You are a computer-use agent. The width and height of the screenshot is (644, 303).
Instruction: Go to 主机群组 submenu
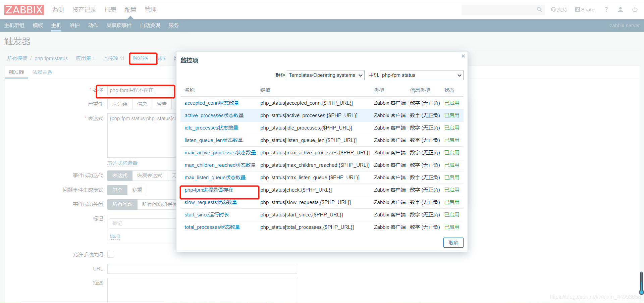point(14,26)
